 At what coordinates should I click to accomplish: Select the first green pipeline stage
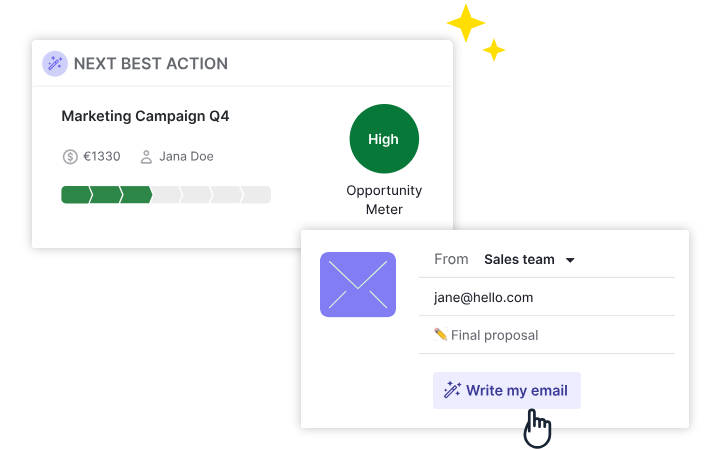click(x=76, y=195)
